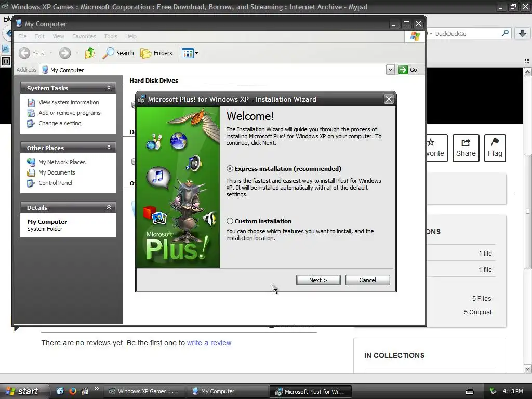The image size is (532, 399).
Task: Click DuckDuckGo search field in browser
Action: click(467, 34)
